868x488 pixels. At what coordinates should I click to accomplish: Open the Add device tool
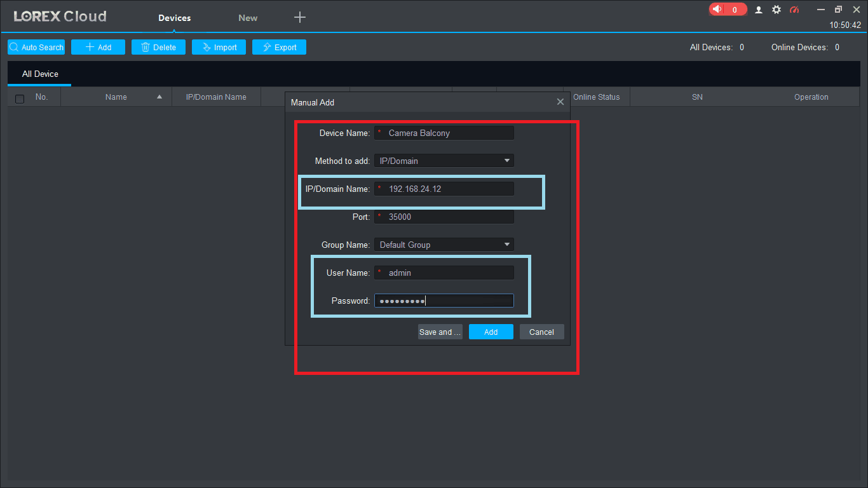[x=98, y=47]
